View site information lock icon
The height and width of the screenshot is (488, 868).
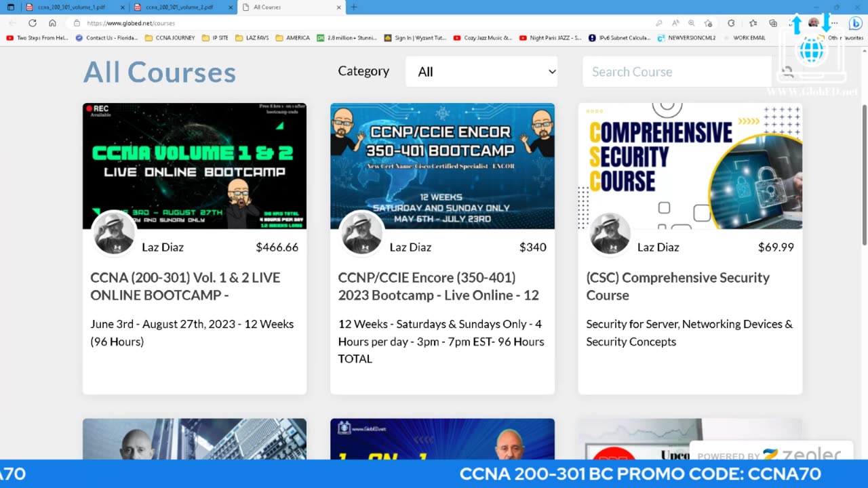coord(77,23)
